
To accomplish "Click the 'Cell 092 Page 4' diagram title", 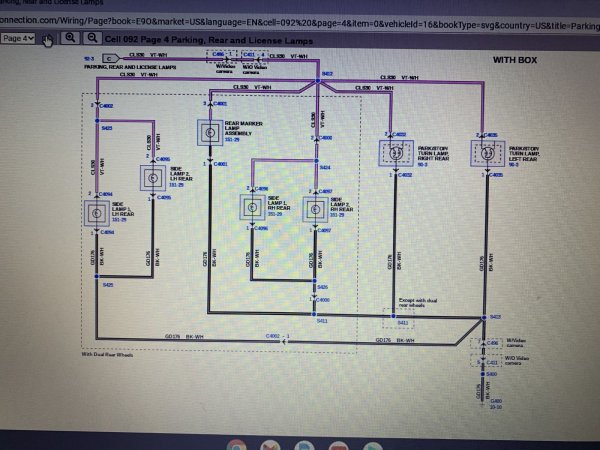I will click(x=209, y=40).
